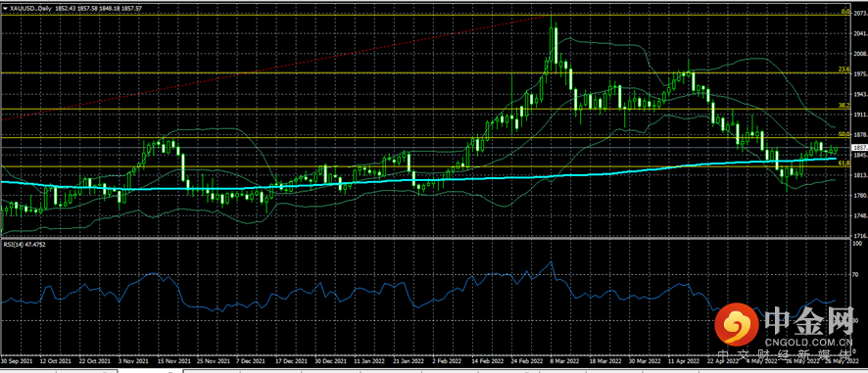Image resolution: width=868 pixels, height=373 pixels.
Task: Click the 3 Nov 2021 date label
Action: pos(134,361)
